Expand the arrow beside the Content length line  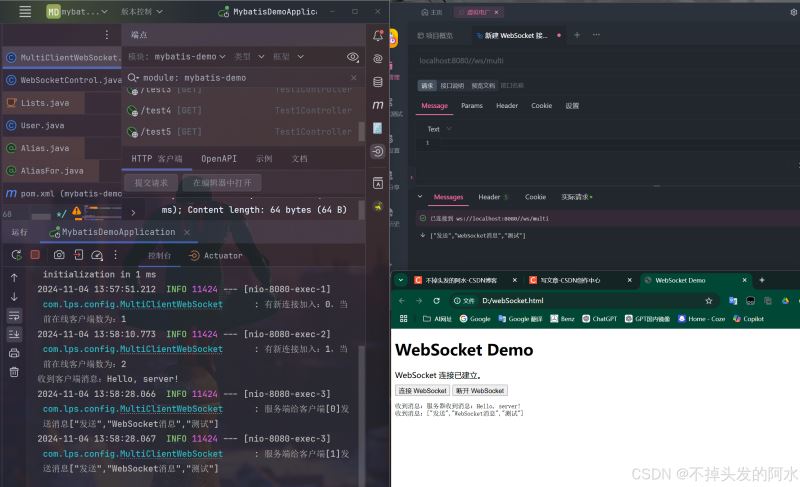[x=133, y=213]
